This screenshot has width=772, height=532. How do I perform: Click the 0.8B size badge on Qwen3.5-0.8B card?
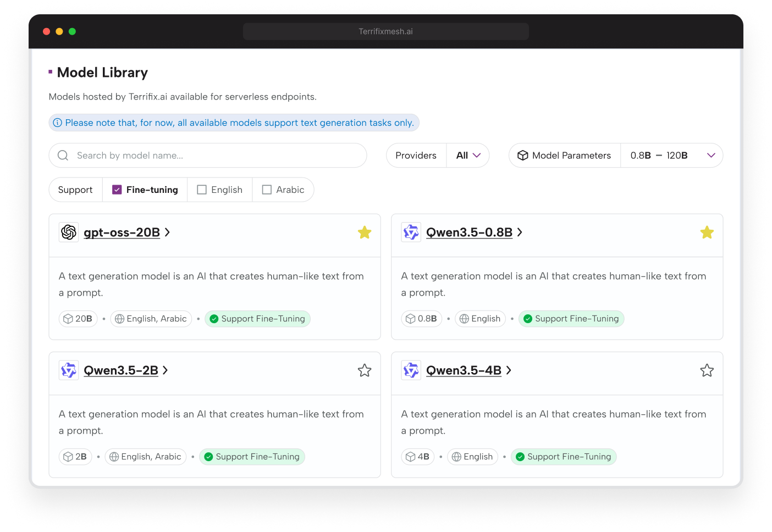coord(422,319)
